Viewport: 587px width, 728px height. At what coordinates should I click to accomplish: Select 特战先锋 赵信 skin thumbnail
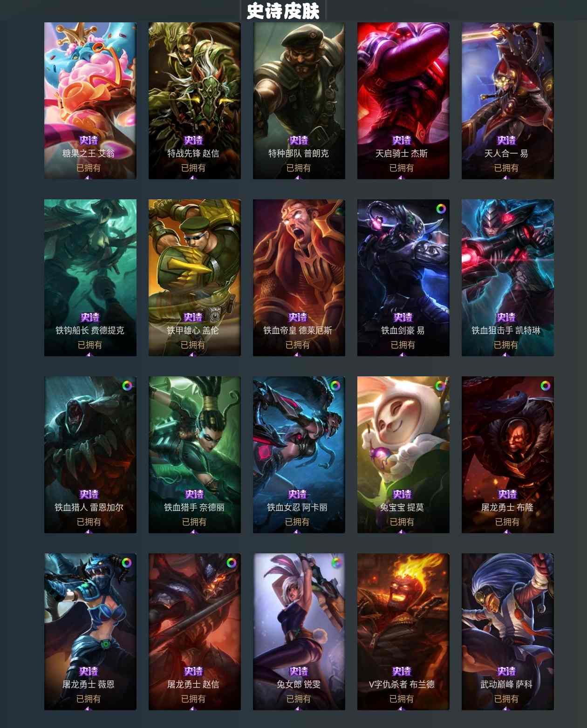(195, 101)
